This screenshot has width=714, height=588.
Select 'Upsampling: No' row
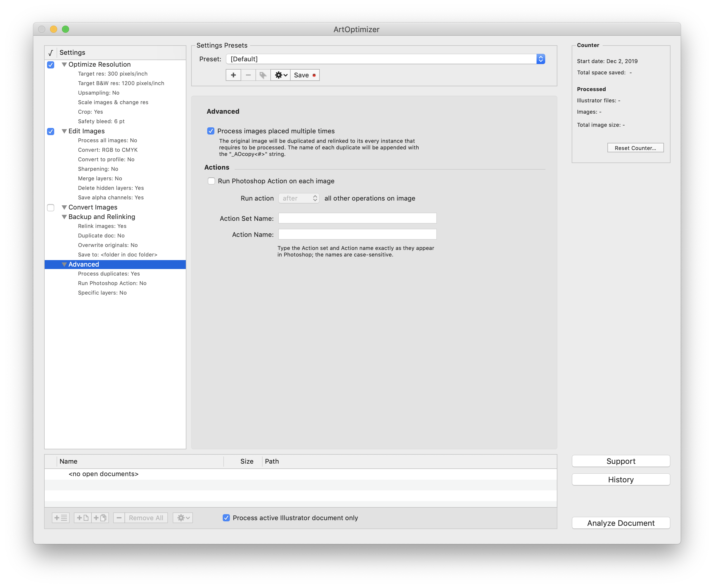115,93
